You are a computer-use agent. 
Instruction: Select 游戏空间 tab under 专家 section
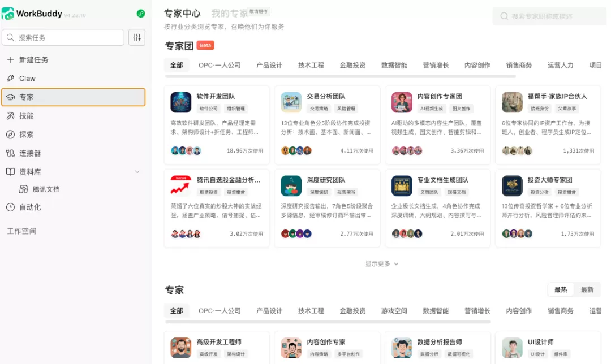394,311
